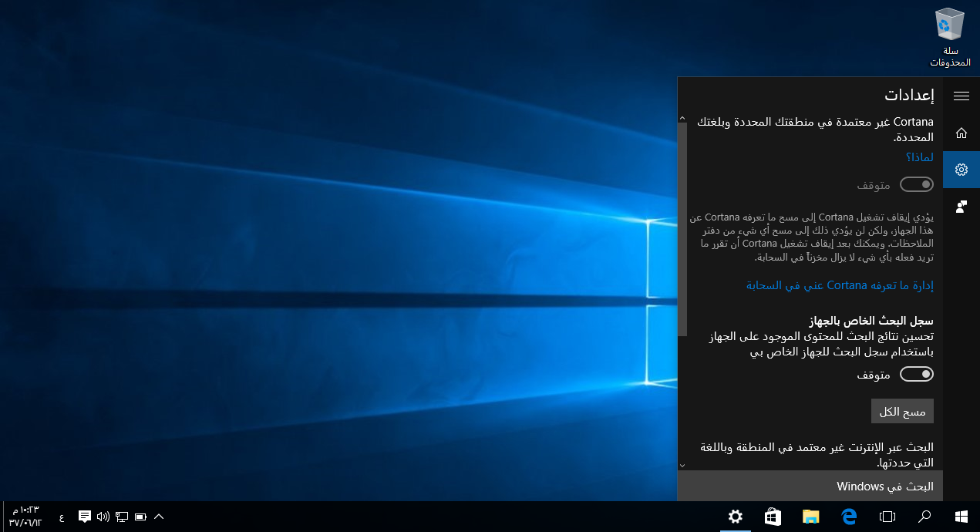Screen dimensions: 980x532
Task: Toggle device search history switch
Action: tap(917, 374)
